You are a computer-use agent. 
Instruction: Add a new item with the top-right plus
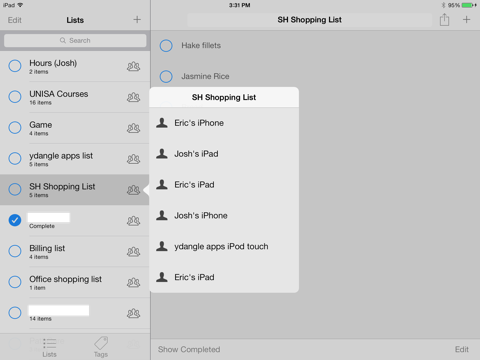click(x=466, y=20)
